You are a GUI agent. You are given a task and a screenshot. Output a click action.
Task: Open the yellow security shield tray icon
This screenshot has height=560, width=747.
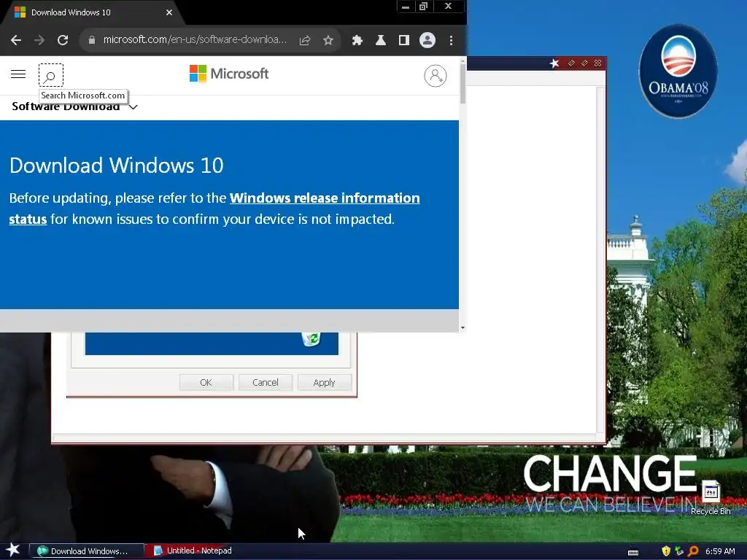pos(666,551)
